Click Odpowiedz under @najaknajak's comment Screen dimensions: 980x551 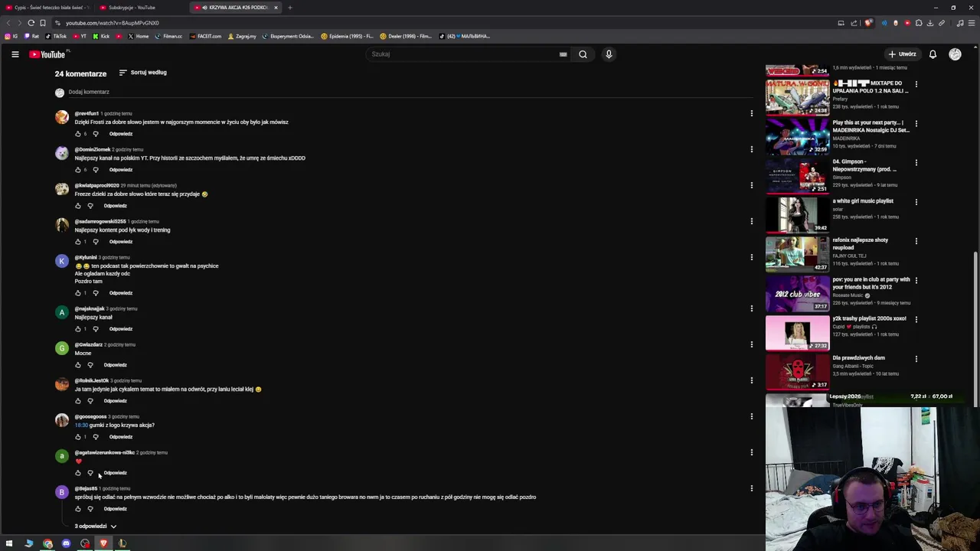tap(120, 329)
